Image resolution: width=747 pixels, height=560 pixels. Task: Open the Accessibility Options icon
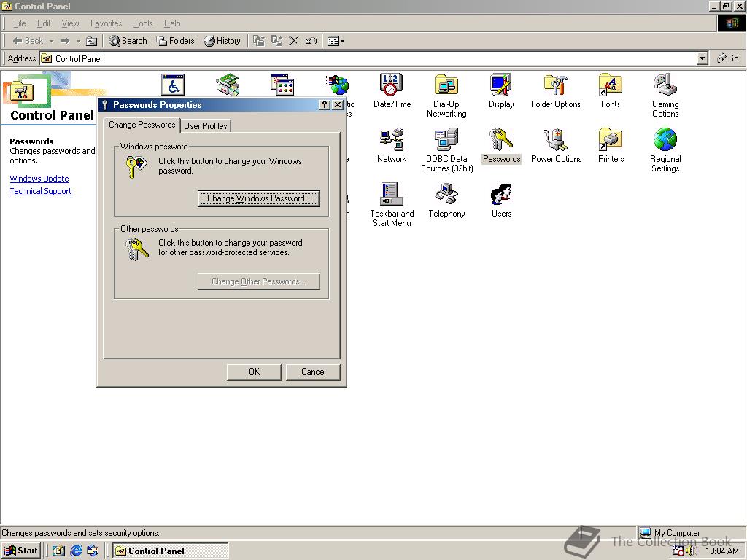(172, 85)
